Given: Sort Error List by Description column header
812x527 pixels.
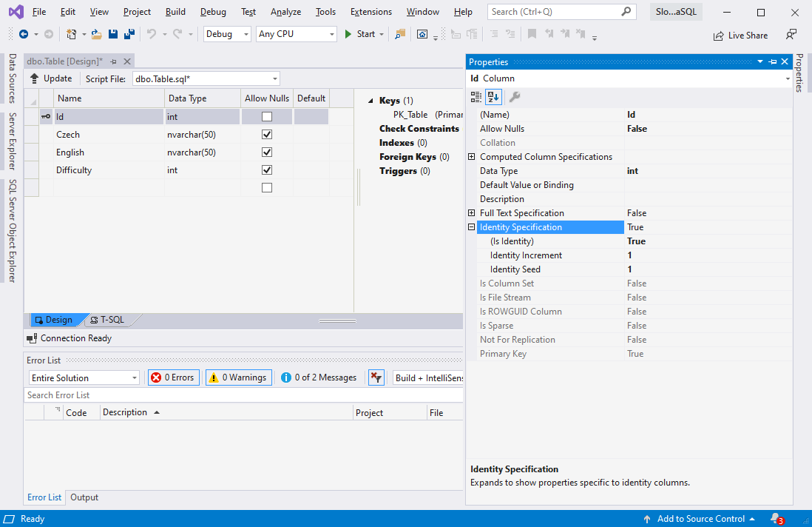Looking at the screenshot, I should coord(226,412).
